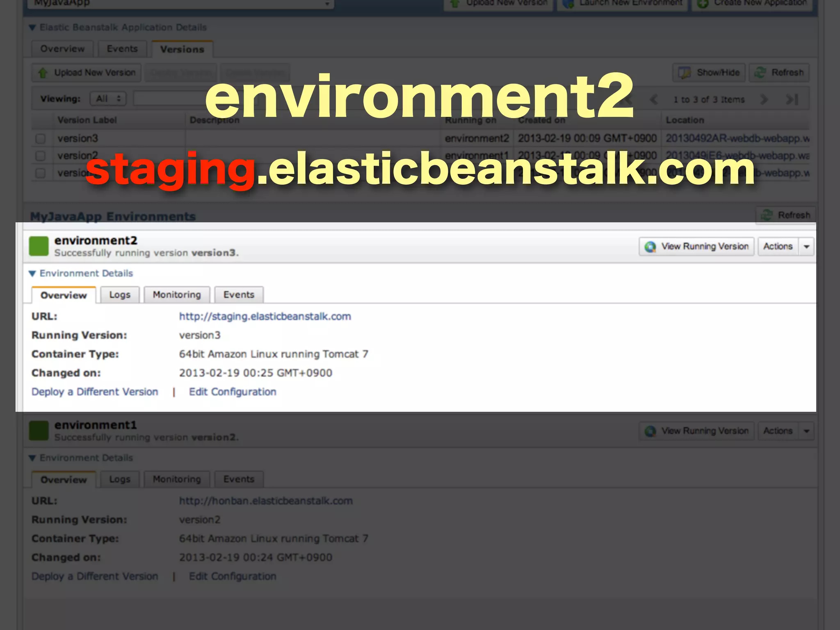Image resolution: width=840 pixels, height=630 pixels.
Task: Switch to Logs tab for environment2
Action: 120,294
